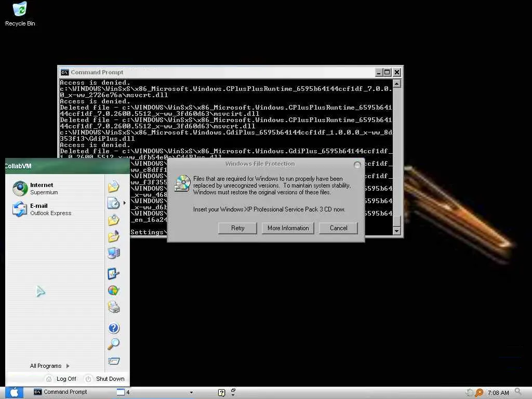Image resolution: width=532 pixels, height=399 pixels.
Task: Click More Information in File Protection dialog
Action: [288, 228]
